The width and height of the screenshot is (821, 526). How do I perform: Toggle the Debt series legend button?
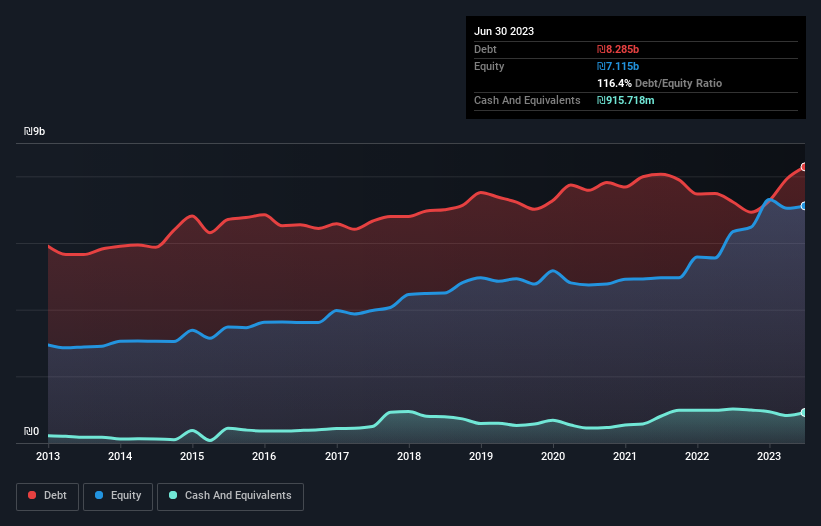[x=48, y=496]
